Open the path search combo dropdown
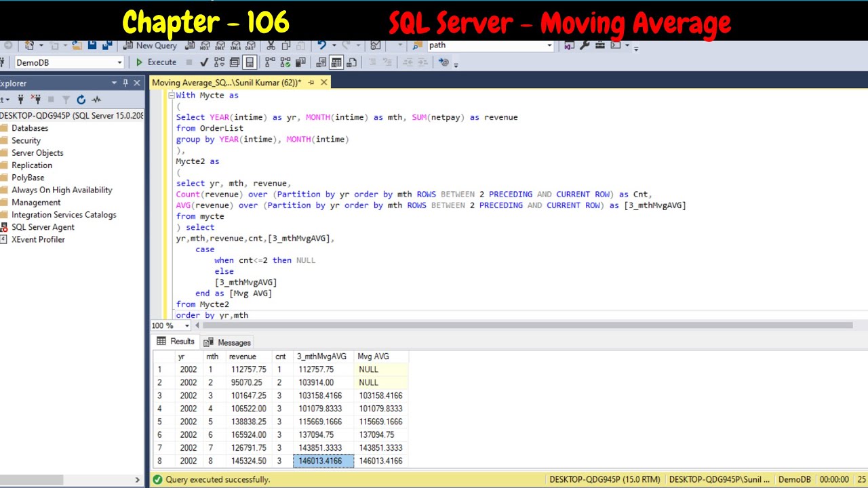Screen dimensions: 868x488 pyautogui.click(x=549, y=45)
